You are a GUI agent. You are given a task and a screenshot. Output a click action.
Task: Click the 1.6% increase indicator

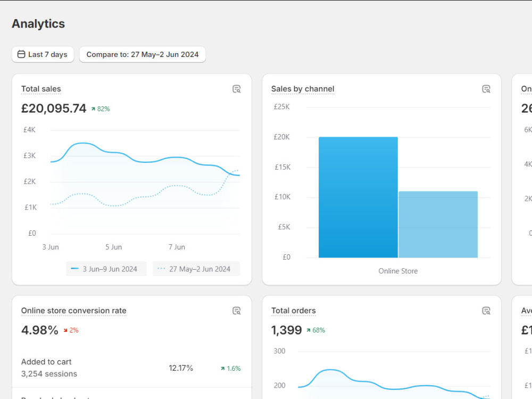tap(231, 369)
